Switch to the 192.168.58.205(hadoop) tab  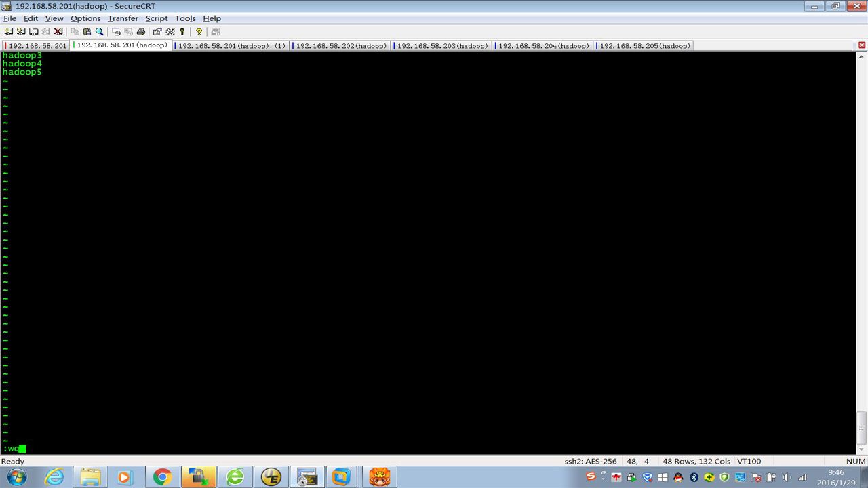coord(644,46)
